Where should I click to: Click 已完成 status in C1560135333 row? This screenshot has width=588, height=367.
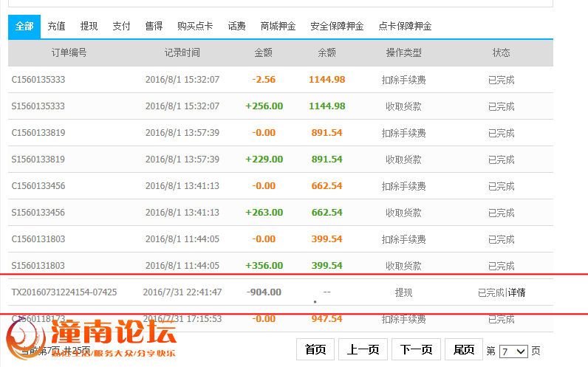(502, 80)
